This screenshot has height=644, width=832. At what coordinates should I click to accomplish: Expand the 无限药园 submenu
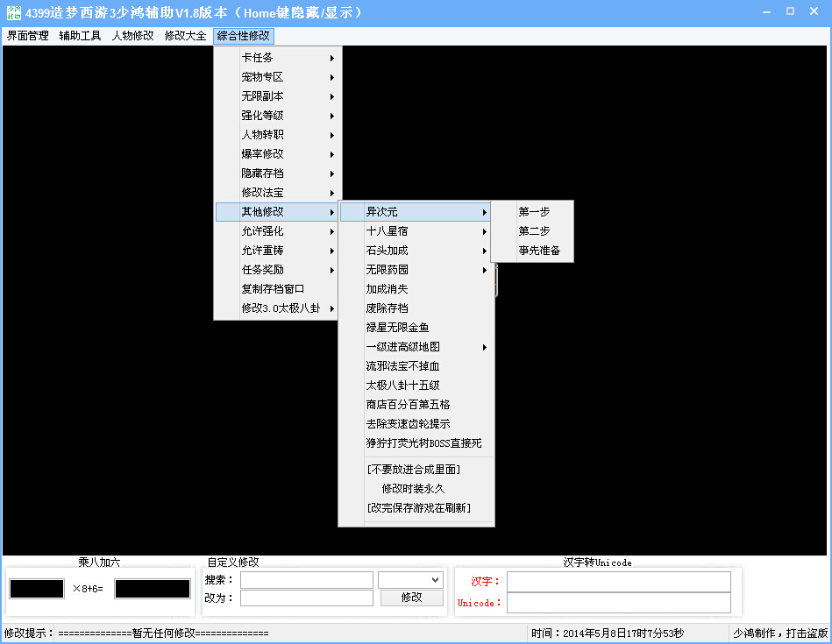[x=416, y=270]
